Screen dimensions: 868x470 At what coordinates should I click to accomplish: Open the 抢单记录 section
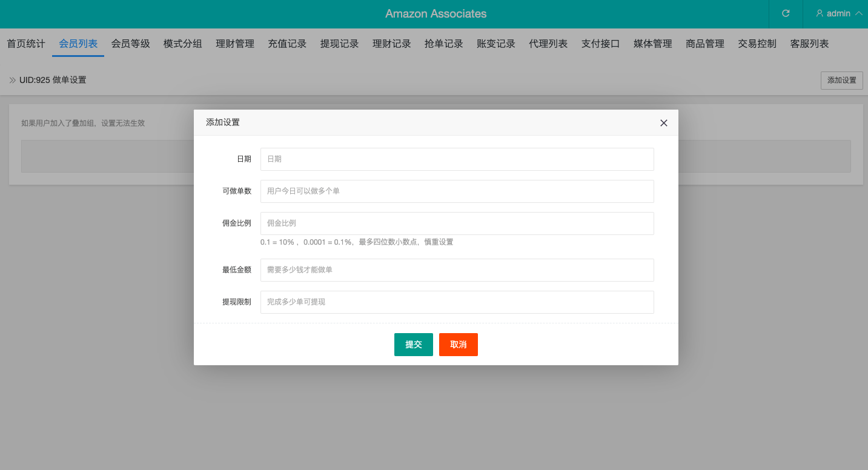[x=443, y=43]
